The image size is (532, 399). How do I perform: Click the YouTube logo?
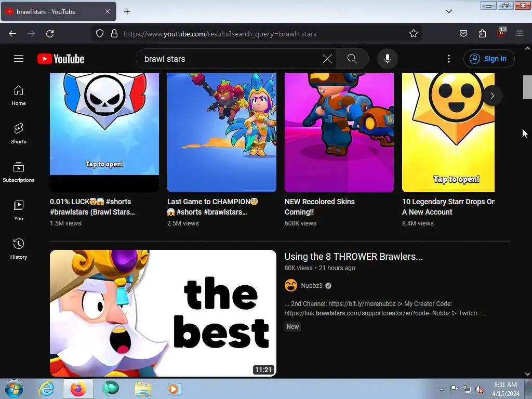click(x=61, y=59)
